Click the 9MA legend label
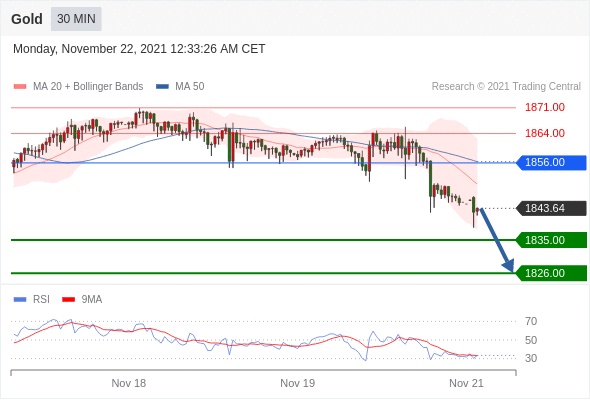Image resolution: width=590 pixels, height=400 pixels. tap(92, 300)
